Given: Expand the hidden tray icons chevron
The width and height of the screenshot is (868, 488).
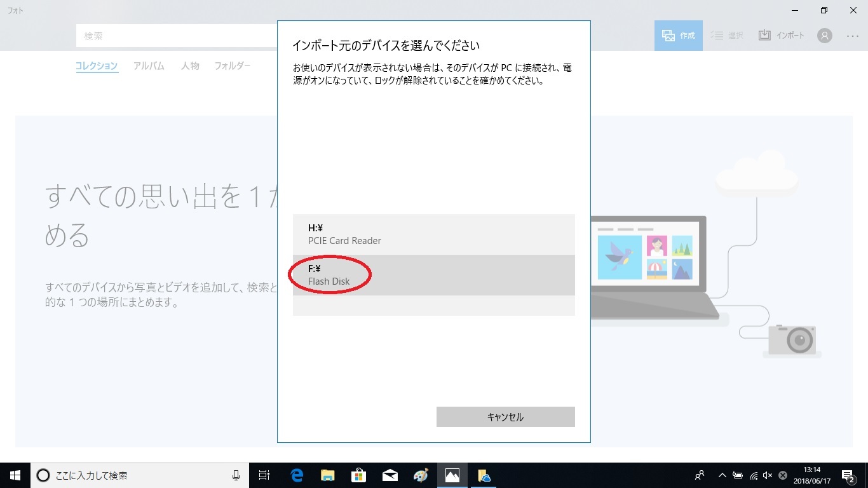Looking at the screenshot, I should pyautogui.click(x=722, y=475).
